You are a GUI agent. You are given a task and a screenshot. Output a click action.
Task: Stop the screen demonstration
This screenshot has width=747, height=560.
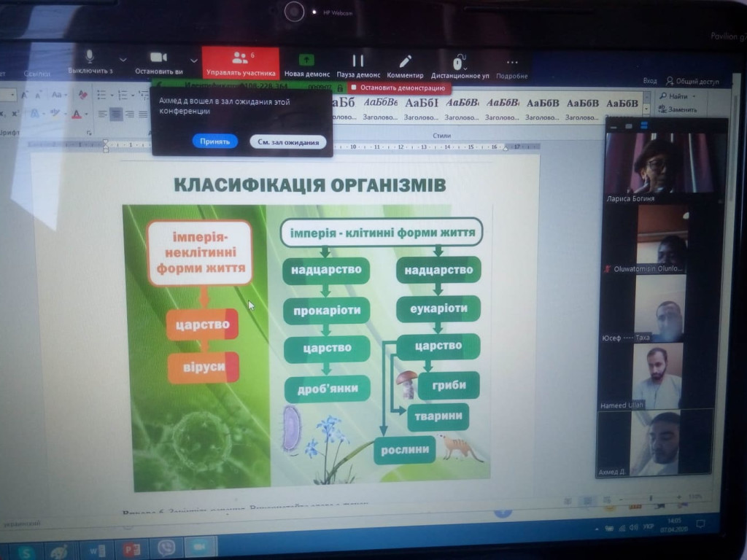pos(398,87)
